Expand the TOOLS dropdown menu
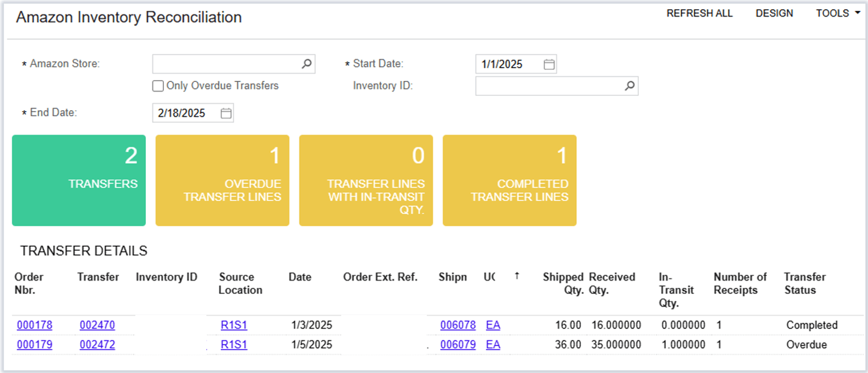 [x=838, y=13]
